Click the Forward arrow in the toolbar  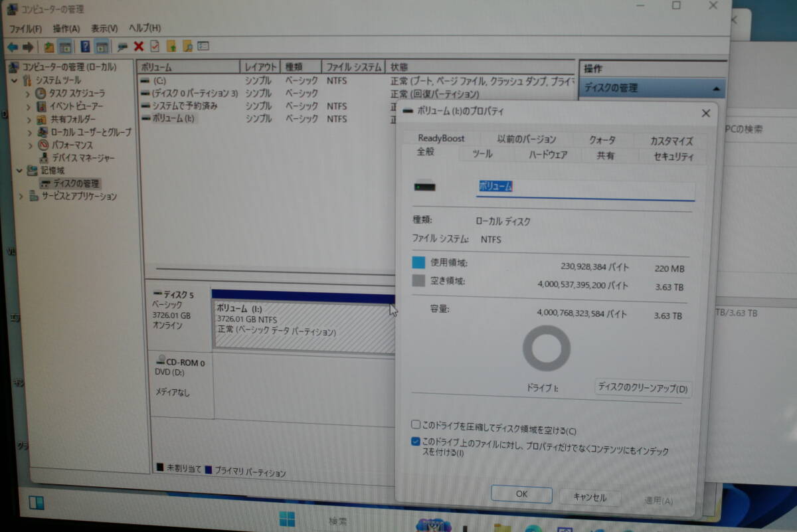tap(28, 46)
